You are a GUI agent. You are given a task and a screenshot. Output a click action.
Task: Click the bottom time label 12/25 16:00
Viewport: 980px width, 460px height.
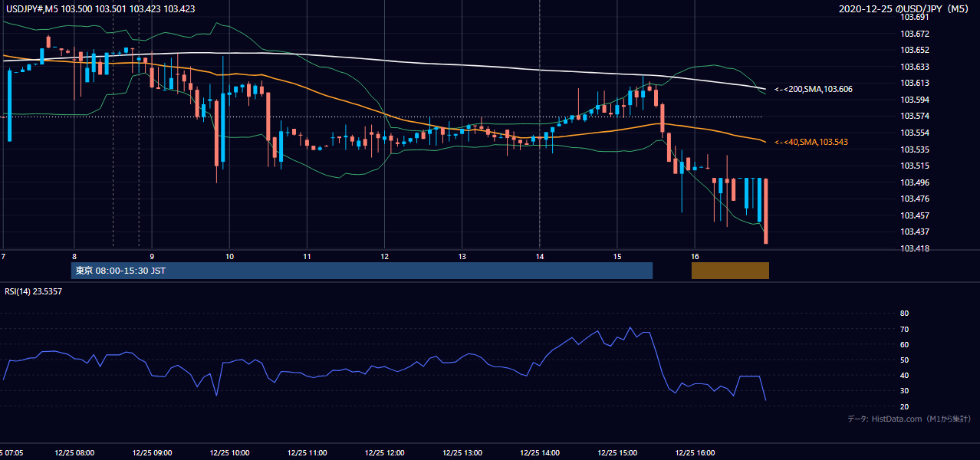(x=695, y=453)
